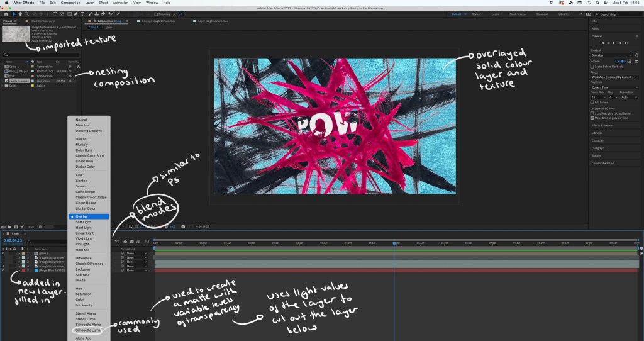
Task: Enable Cache Before Playback checkbox
Action: click(592, 66)
